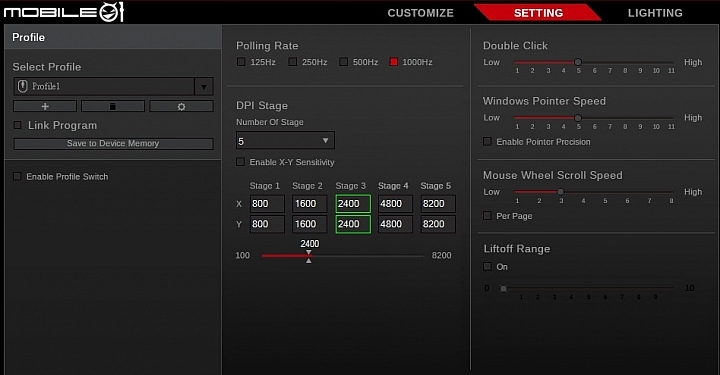720x375 pixels.
Task: Switch to the SETTING tab
Action: point(538,13)
